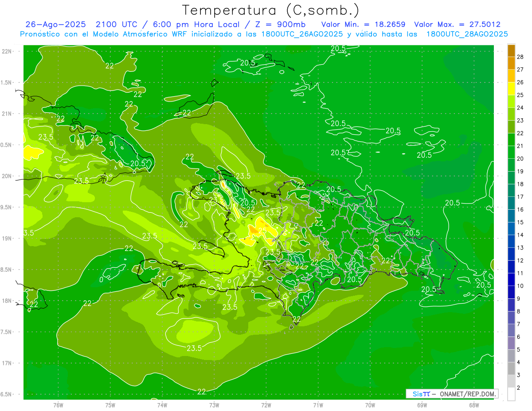The image size is (532, 411).
Task: Click longitude axis label "70W"
Action: coord(370,405)
